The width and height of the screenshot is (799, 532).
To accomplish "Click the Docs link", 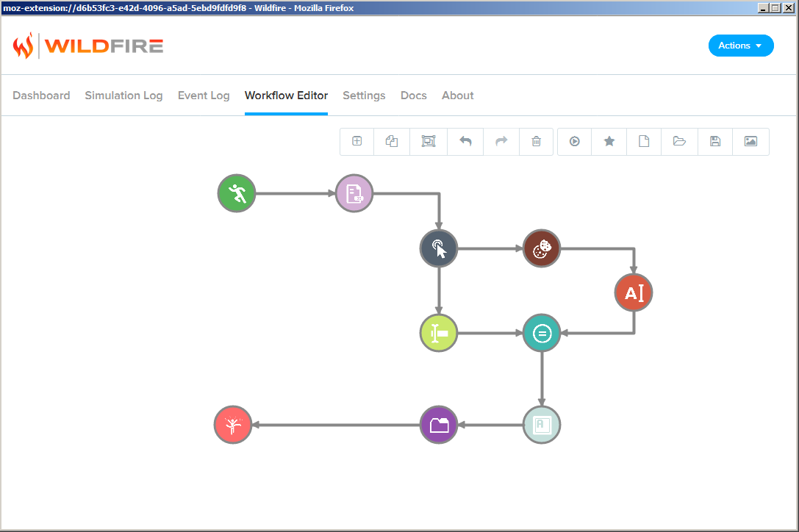I will [x=413, y=96].
